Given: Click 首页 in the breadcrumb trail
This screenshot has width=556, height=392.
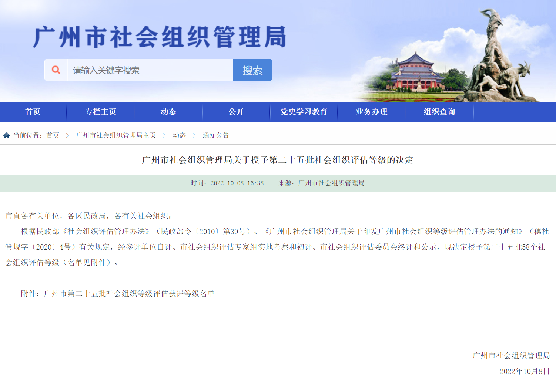Looking at the screenshot, I should (x=53, y=135).
